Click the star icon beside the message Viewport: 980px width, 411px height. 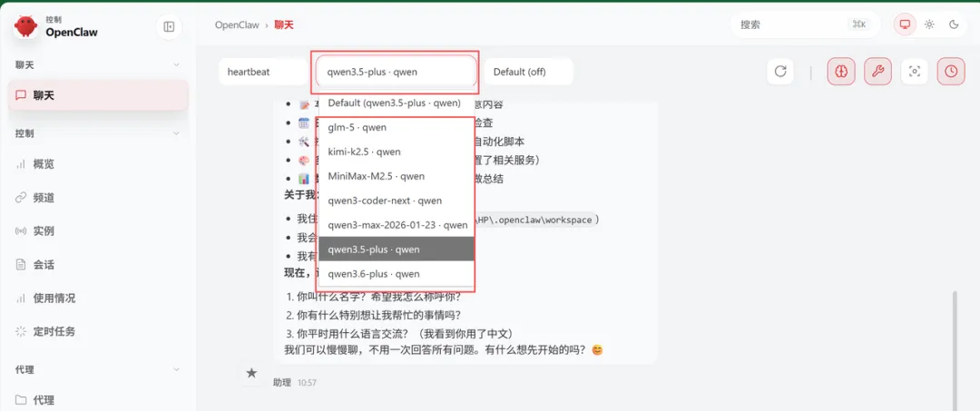pos(251,373)
